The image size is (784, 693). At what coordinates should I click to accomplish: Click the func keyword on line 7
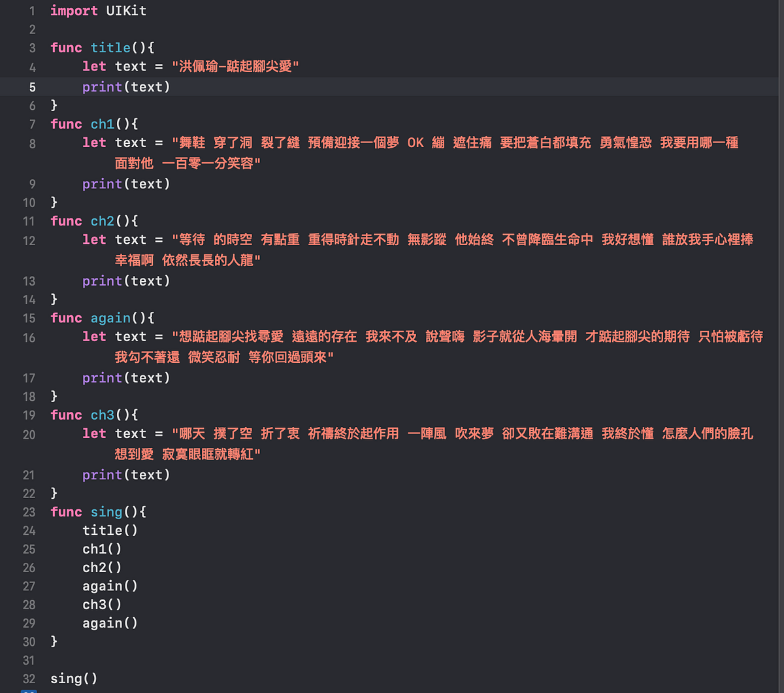tap(65, 124)
